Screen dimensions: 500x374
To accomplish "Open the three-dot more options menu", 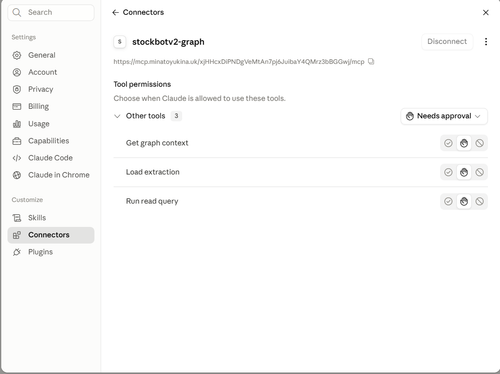I will pyautogui.click(x=486, y=42).
